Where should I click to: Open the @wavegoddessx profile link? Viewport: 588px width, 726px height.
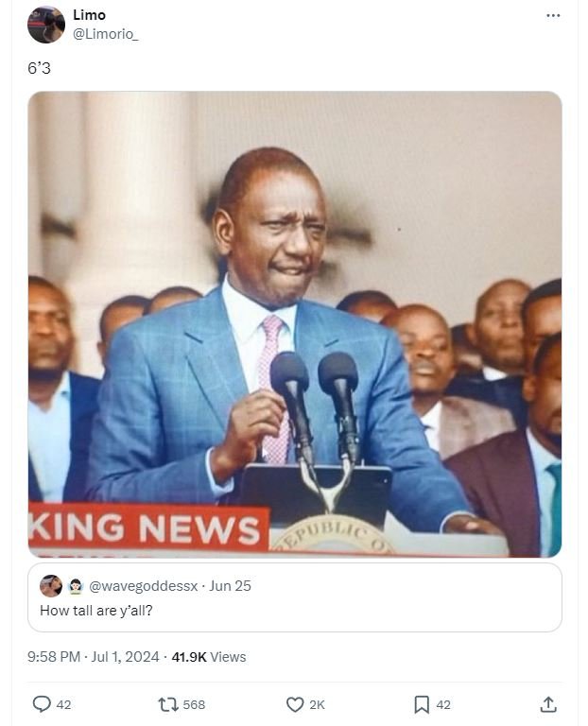[x=143, y=586]
